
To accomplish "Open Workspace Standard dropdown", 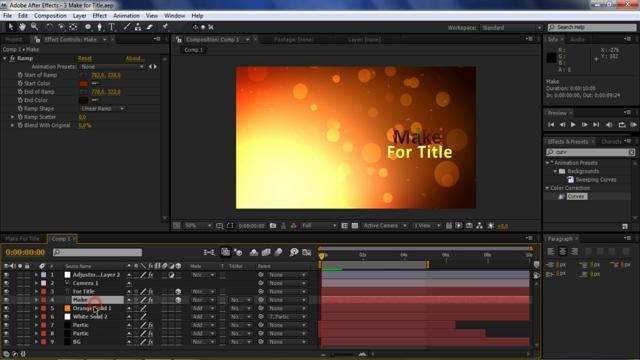I will click(511, 28).
